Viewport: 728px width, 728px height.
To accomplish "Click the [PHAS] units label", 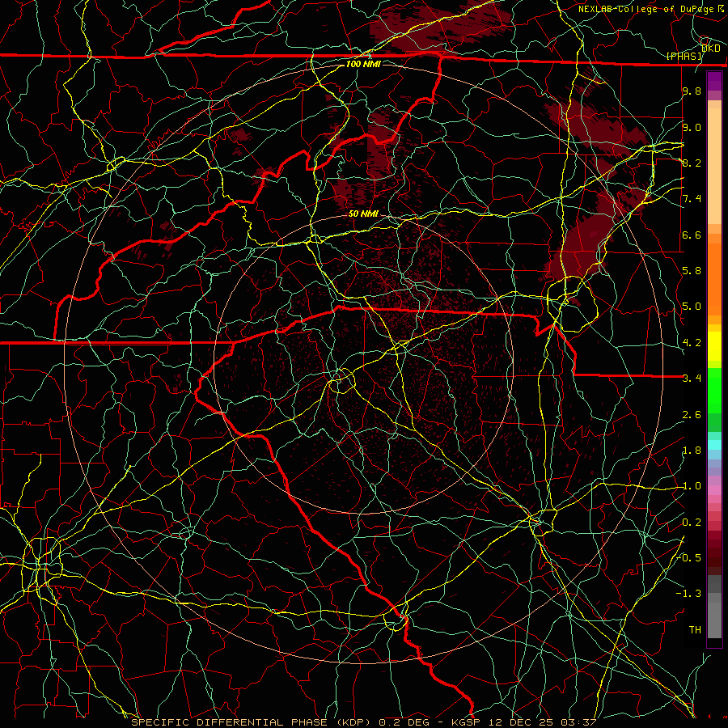I will point(684,57).
